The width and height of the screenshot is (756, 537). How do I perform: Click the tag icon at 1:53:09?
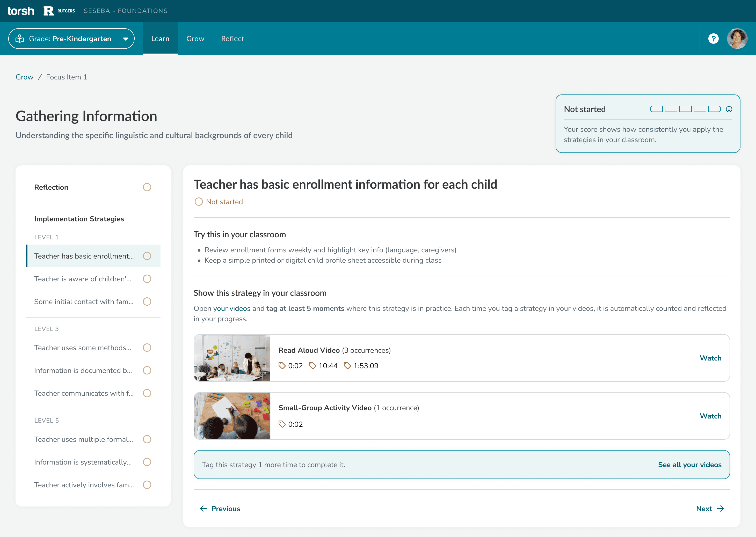(x=347, y=366)
